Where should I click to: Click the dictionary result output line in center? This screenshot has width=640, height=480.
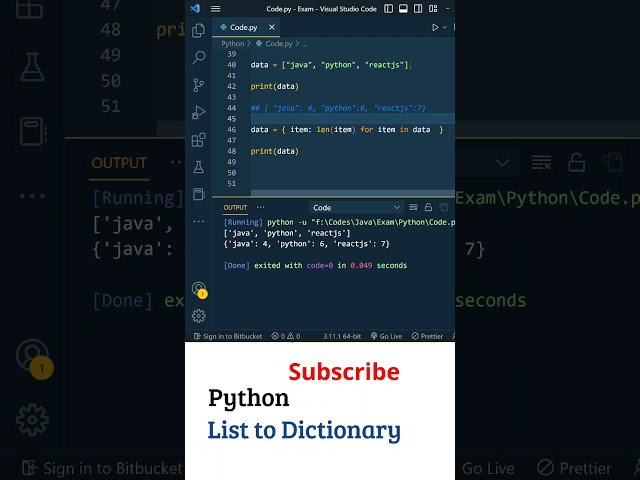307,244
